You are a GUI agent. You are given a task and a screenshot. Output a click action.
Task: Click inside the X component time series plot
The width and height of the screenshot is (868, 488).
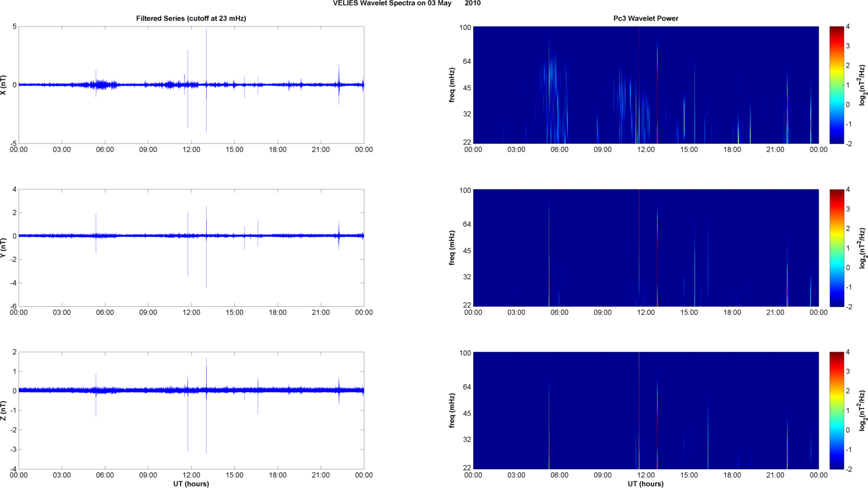(x=191, y=85)
